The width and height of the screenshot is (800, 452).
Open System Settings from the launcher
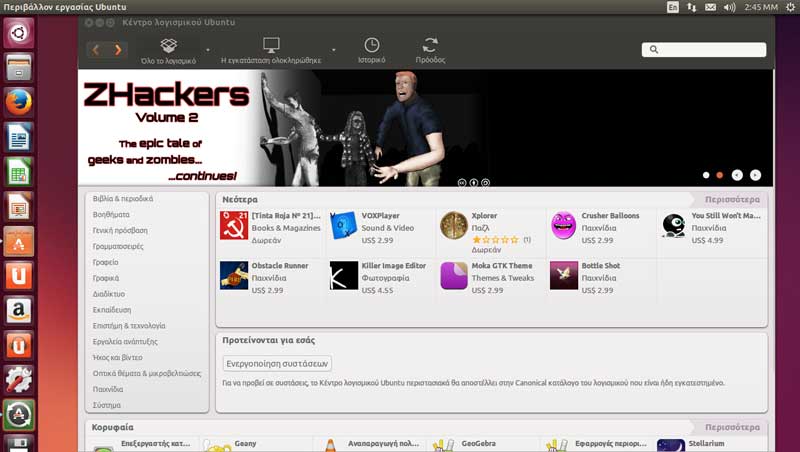point(19,380)
